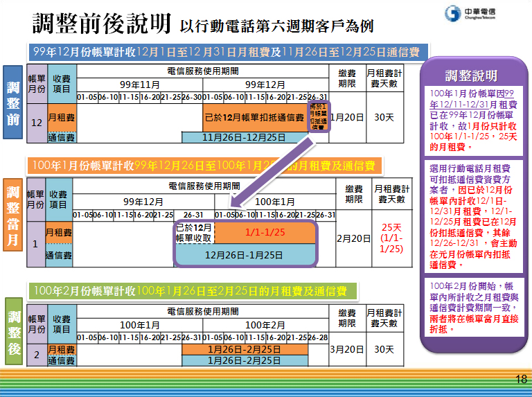The image size is (532, 397).
Task: Click the small purple-outlined box in the 調整前 table
Action: pyautogui.click(x=319, y=116)
